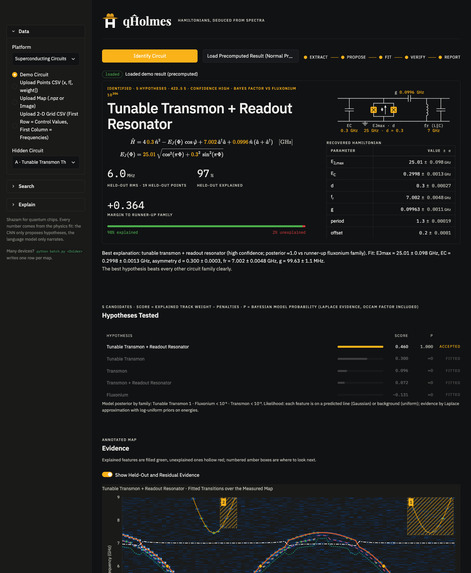Screen dimensions: 471x573
Task: Click the d parameter value 0.3 ± 0.00027
Action: pos(433,186)
